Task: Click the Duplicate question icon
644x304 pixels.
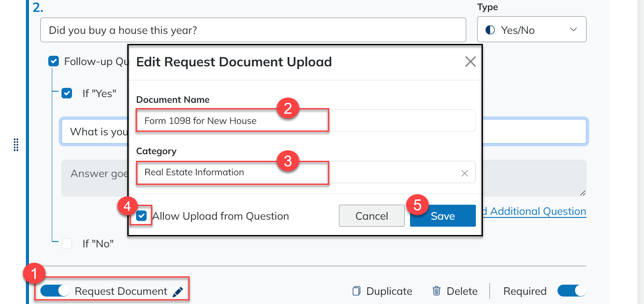Action: (x=356, y=291)
